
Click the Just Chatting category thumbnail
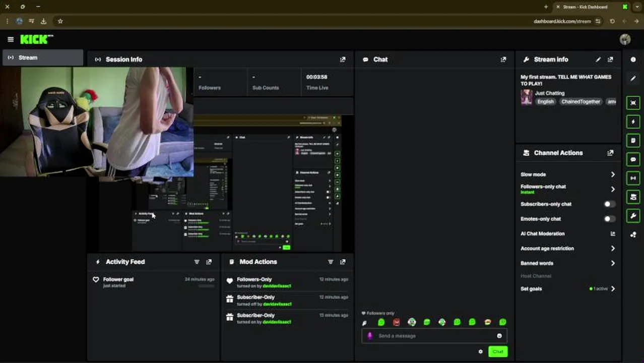point(527,97)
